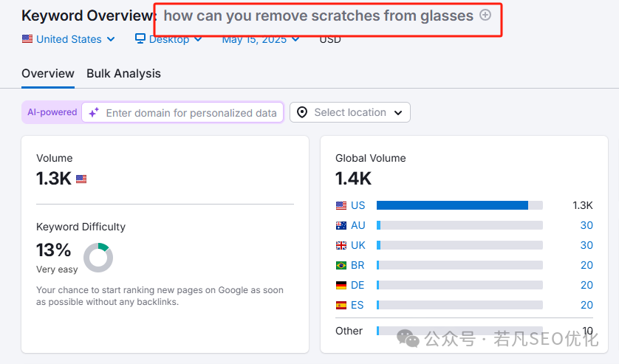This screenshot has width=619, height=364.
Task: Click the US country link in Global Volume
Action: (x=358, y=205)
